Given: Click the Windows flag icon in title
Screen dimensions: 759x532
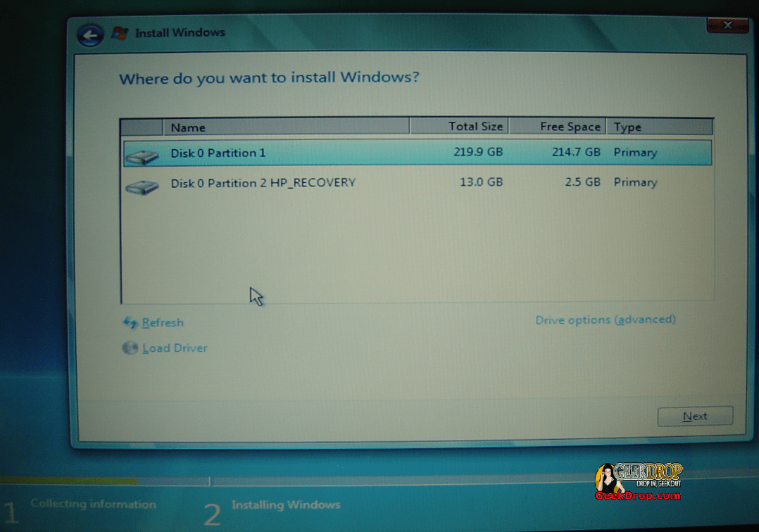Looking at the screenshot, I should (x=120, y=33).
